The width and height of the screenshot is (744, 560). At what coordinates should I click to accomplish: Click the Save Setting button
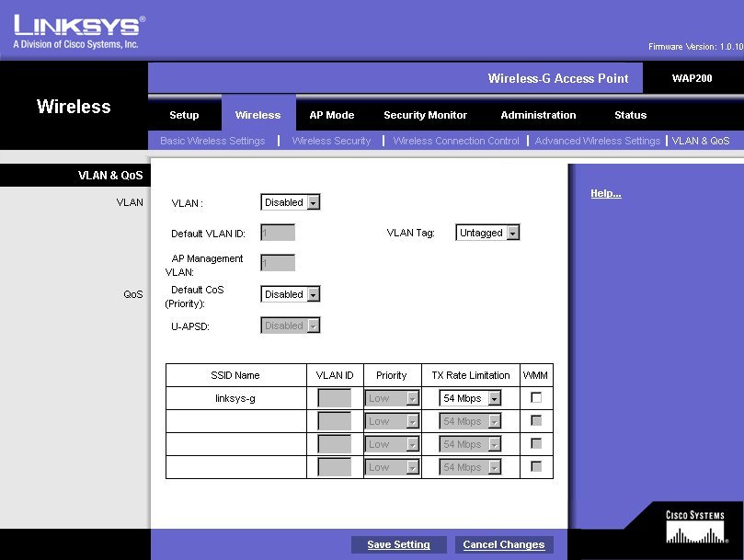pyautogui.click(x=398, y=544)
